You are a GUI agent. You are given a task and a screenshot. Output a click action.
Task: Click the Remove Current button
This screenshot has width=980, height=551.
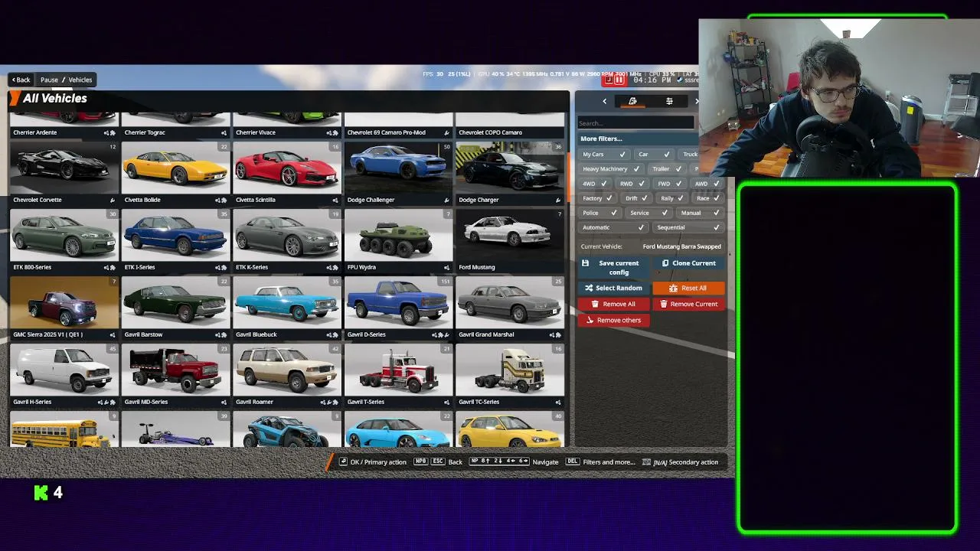tap(689, 305)
